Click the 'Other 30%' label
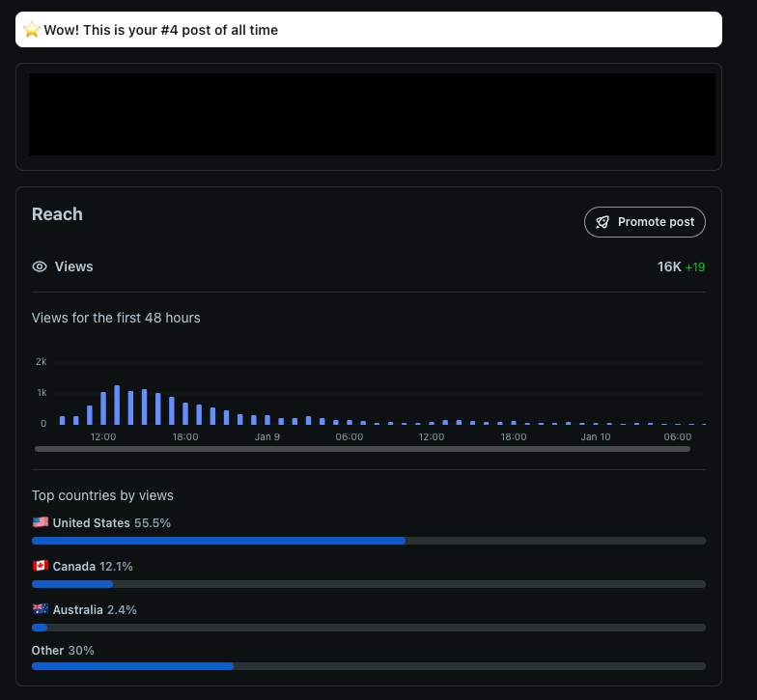The image size is (757, 700). (63, 651)
